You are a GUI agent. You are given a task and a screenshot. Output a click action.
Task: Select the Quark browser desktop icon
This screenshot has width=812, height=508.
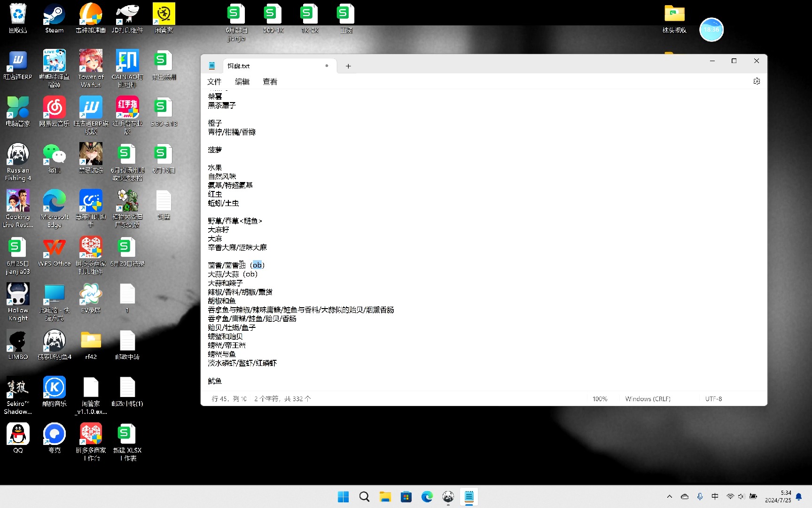pyautogui.click(x=55, y=438)
